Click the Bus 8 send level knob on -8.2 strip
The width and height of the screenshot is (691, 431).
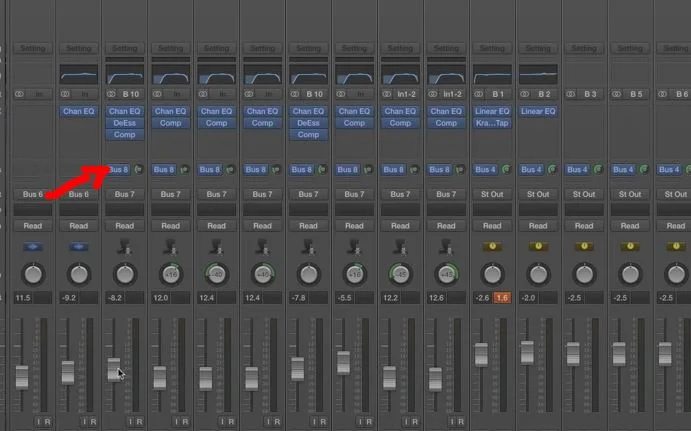[139, 169]
